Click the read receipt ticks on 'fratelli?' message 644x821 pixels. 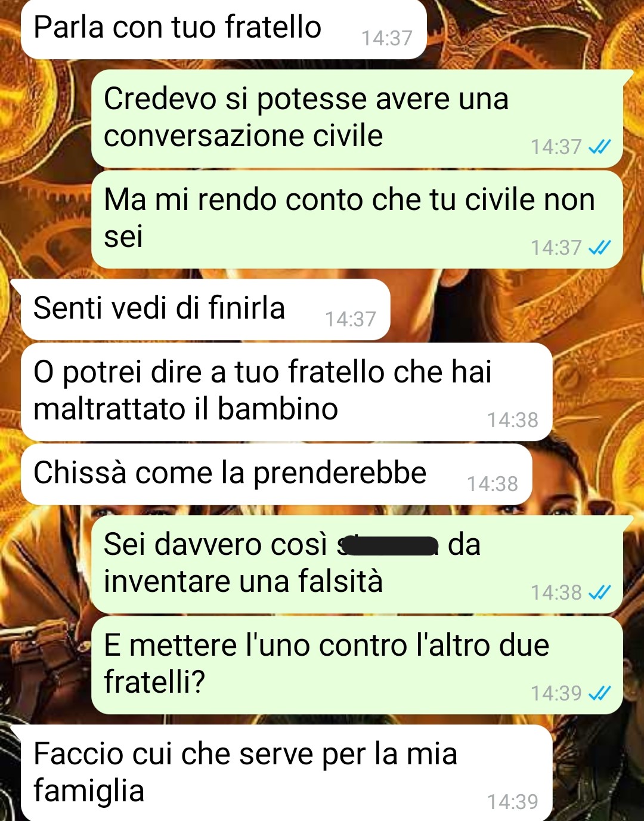pos(599,693)
